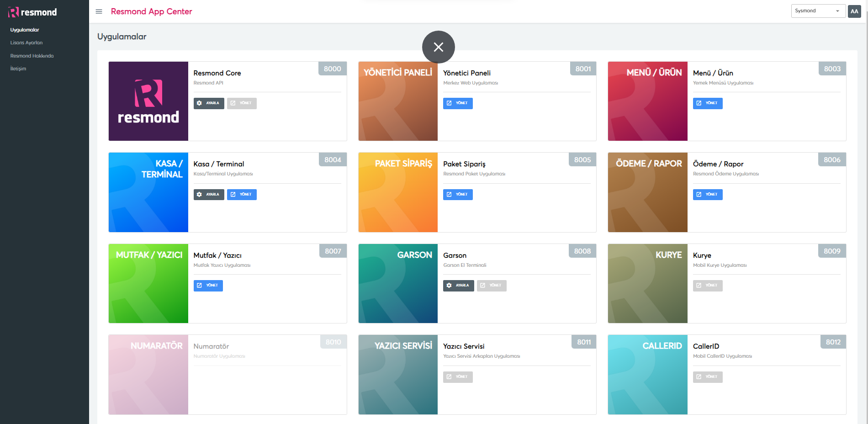Click the Kasa / Terminal blue thumbnail
Image resolution: width=868 pixels, height=424 pixels.
coord(148,192)
